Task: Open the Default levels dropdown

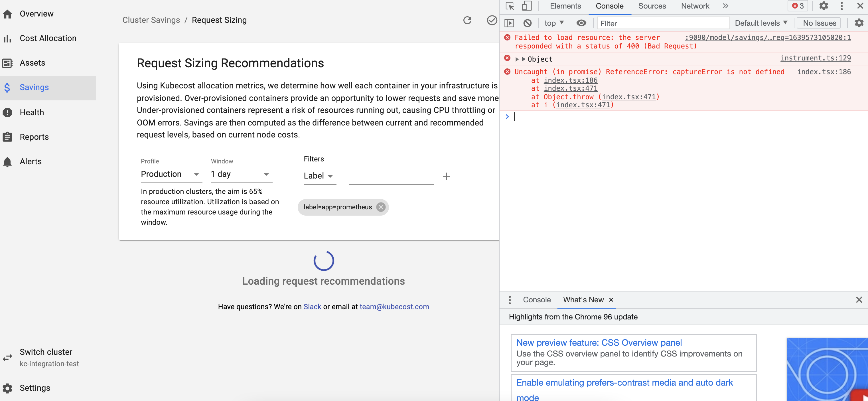Action: tap(760, 23)
